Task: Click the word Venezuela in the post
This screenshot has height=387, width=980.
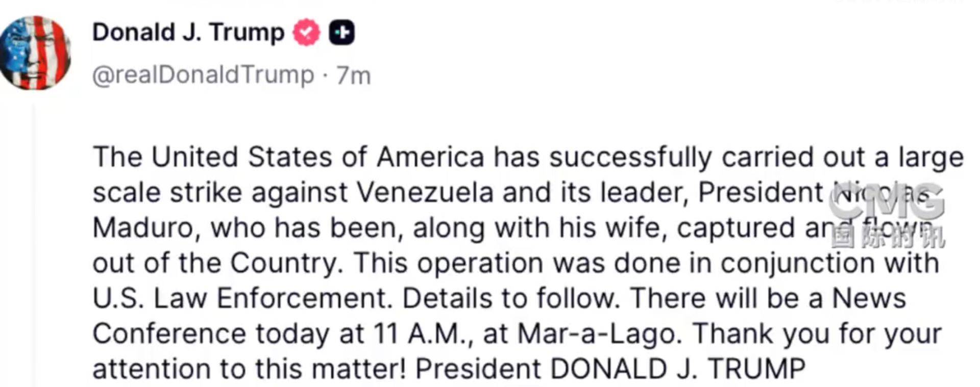Action: point(425,193)
